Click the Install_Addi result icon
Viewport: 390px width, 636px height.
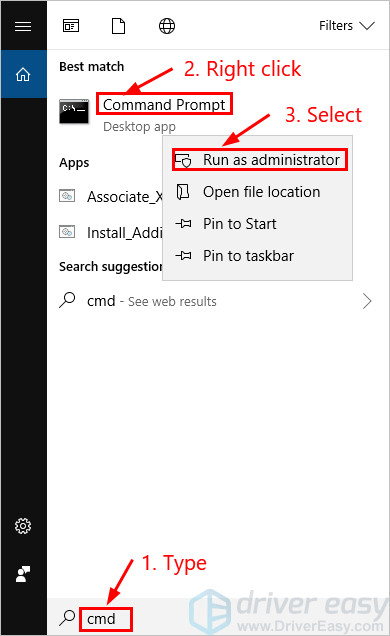67,232
